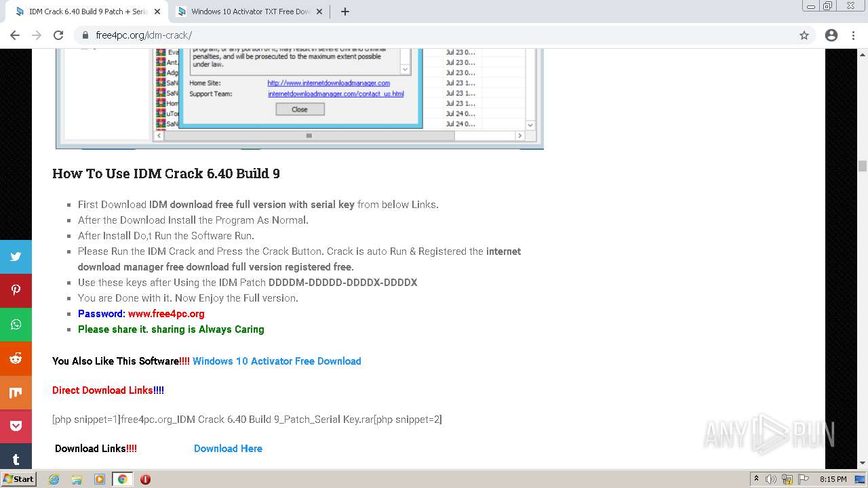The width and height of the screenshot is (868, 488).
Task: Launch Internet Explorer from taskbar
Action: 54,479
